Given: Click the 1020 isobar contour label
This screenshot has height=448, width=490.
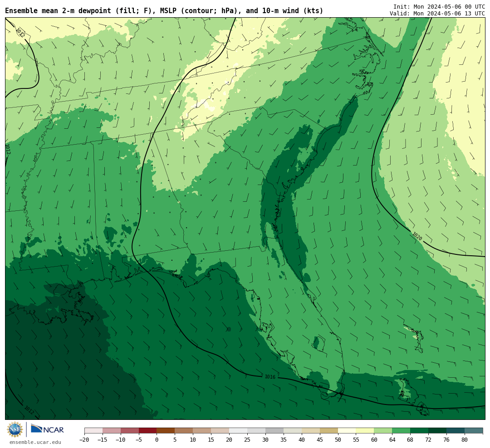Looking at the screenshot, I should tap(417, 236).
